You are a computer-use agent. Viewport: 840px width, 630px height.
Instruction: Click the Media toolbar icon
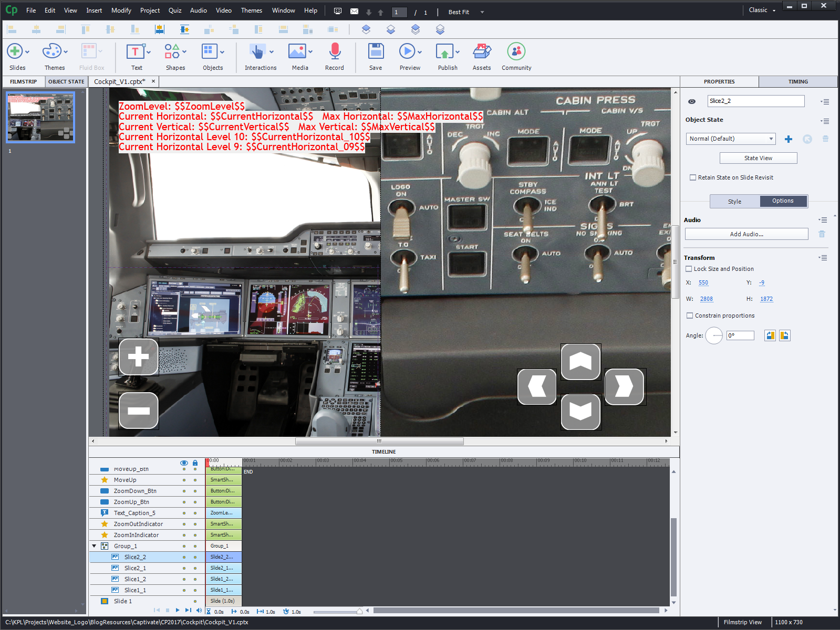[297, 52]
